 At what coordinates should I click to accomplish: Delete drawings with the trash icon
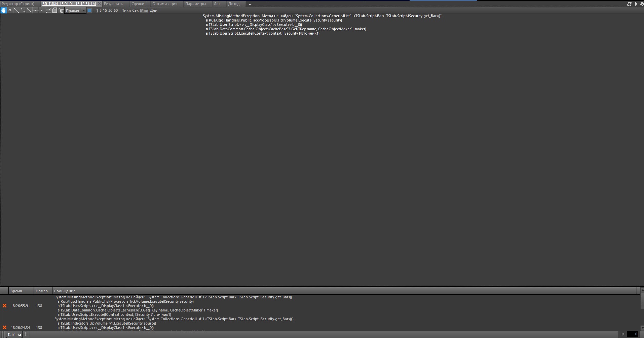[x=62, y=10]
